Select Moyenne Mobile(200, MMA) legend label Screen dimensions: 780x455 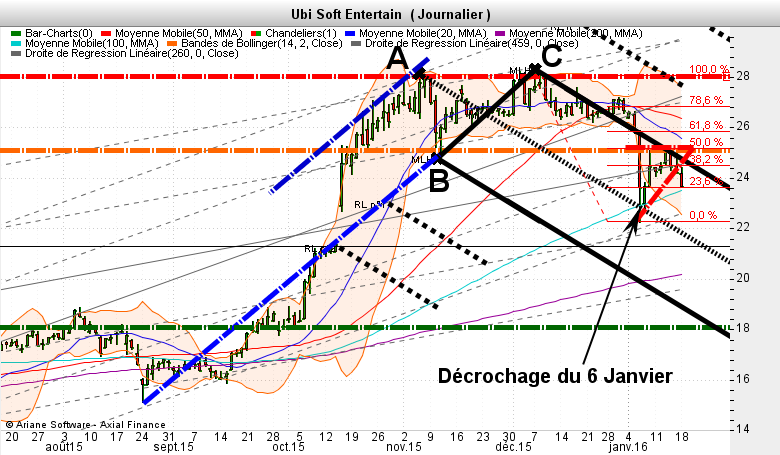coord(576,33)
